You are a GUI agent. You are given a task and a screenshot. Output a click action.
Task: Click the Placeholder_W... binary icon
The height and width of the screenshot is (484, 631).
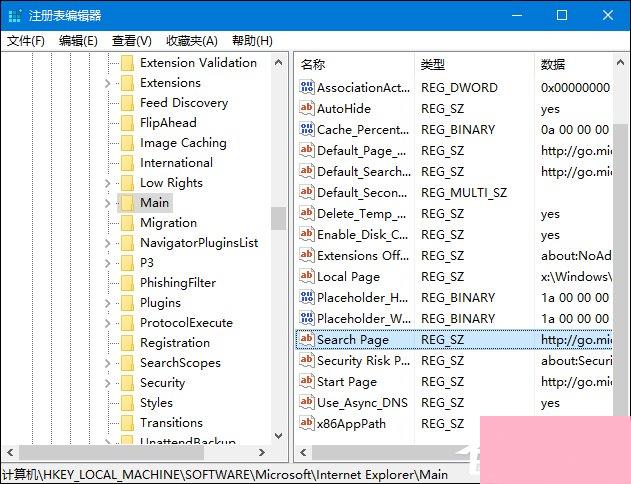click(307, 318)
